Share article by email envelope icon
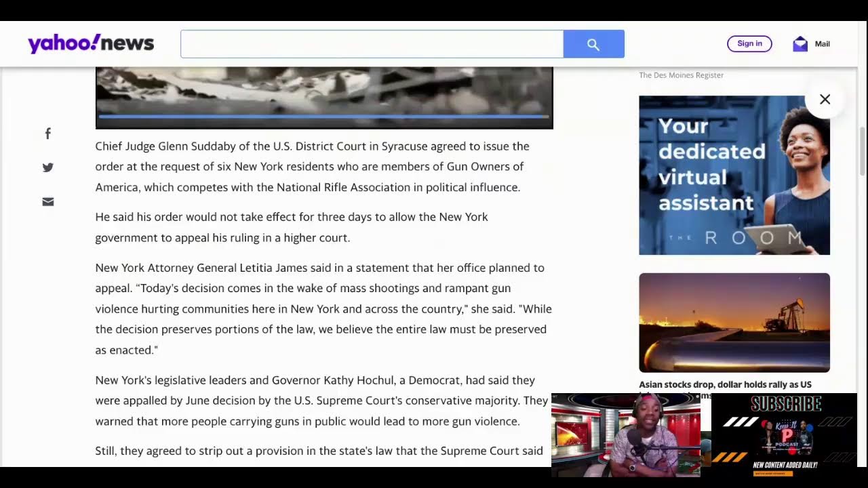This screenshot has width=868, height=488. click(x=47, y=202)
